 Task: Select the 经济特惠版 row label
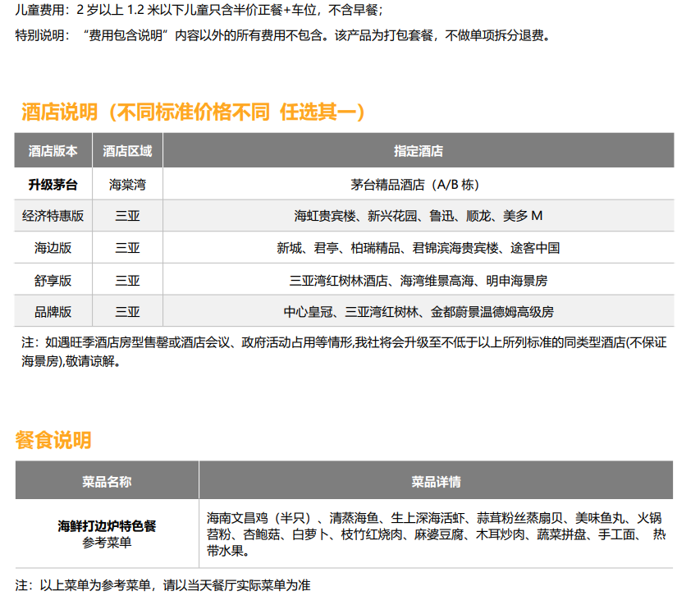pos(53,216)
